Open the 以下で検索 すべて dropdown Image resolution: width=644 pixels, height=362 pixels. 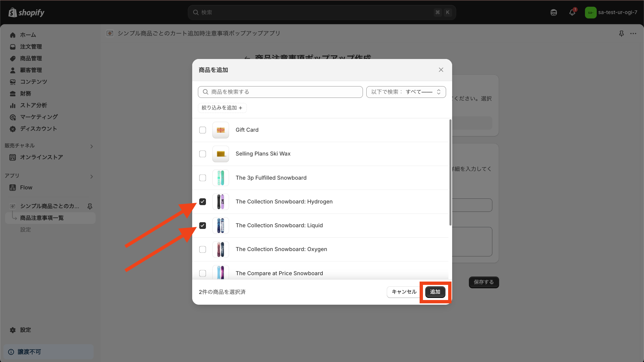406,92
